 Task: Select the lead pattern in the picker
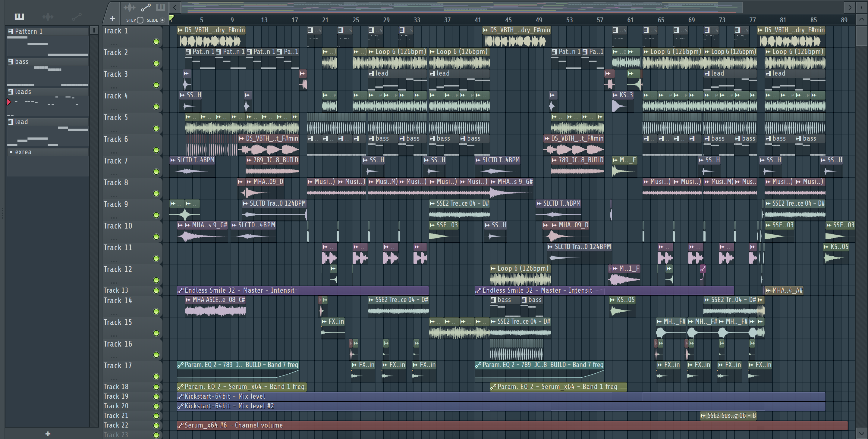pos(48,122)
